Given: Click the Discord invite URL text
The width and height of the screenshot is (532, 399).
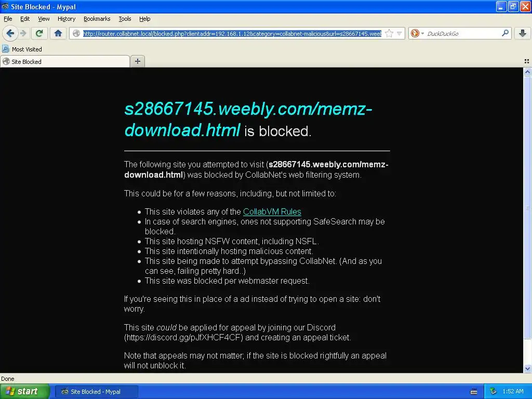Looking at the screenshot, I should [183, 337].
